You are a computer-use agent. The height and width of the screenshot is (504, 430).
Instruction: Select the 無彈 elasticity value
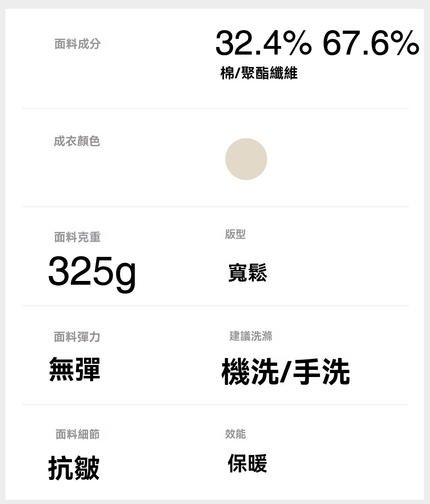click(75, 369)
